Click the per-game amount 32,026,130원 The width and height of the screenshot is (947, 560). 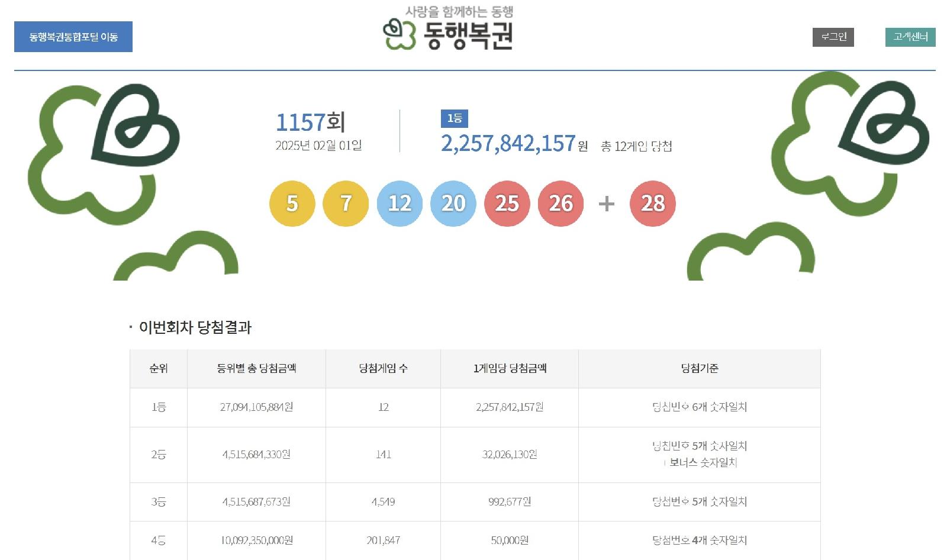click(510, 455)
